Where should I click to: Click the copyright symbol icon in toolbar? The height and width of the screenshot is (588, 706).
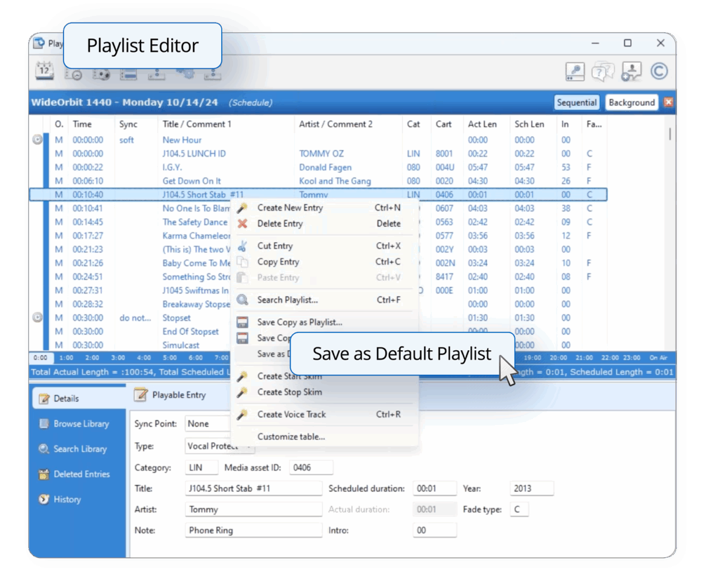660,71
